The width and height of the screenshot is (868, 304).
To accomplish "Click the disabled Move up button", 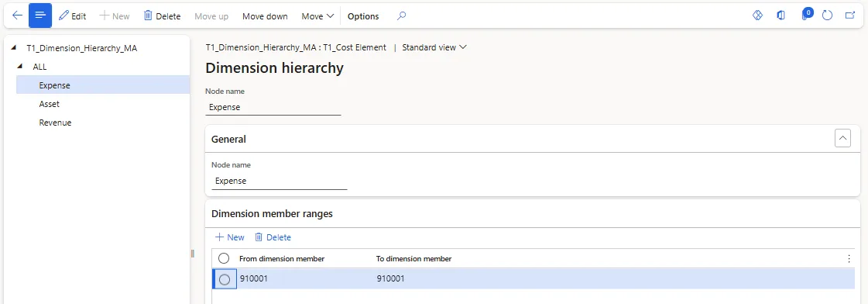I will [211, 16].
